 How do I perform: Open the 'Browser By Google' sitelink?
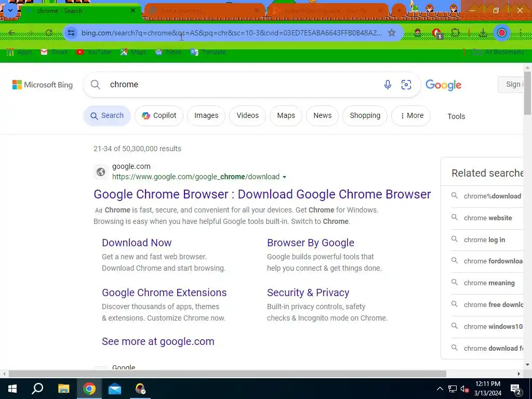pyautogui.click(x=311, y=243)
